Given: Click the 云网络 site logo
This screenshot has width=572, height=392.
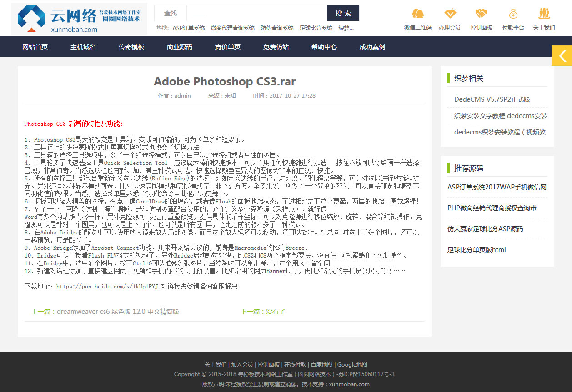Looking at the screenshot, I should (x=79, y=19).
